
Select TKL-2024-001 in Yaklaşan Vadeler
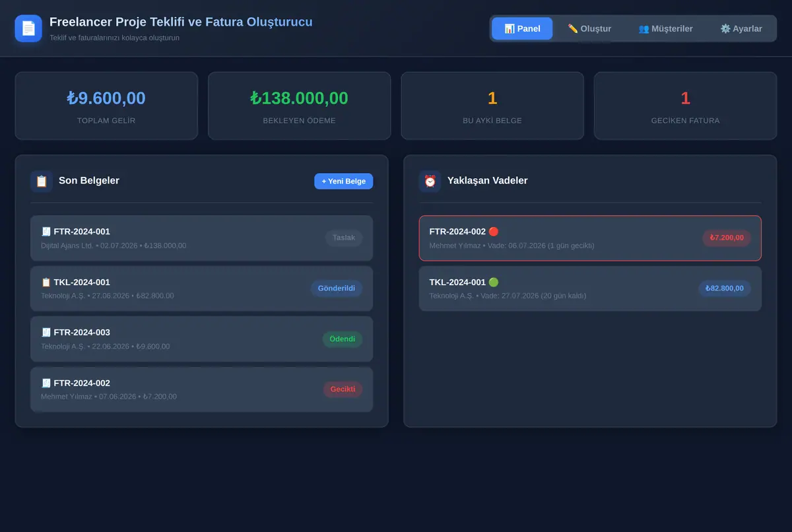[x=590, y=288]
